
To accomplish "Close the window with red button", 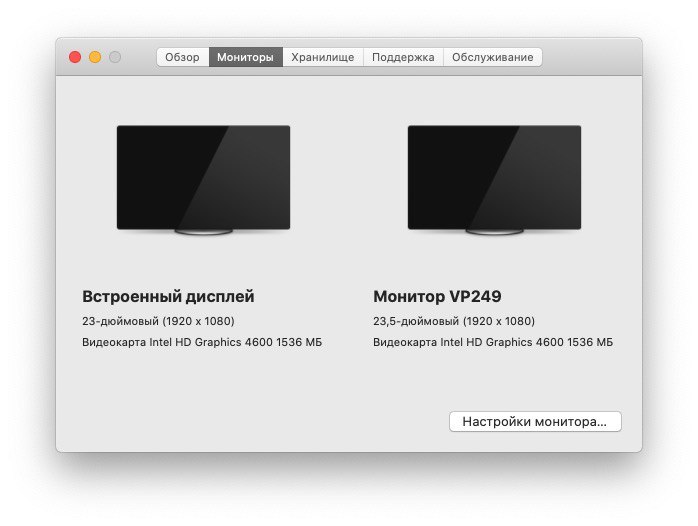I will pos(75,57).
